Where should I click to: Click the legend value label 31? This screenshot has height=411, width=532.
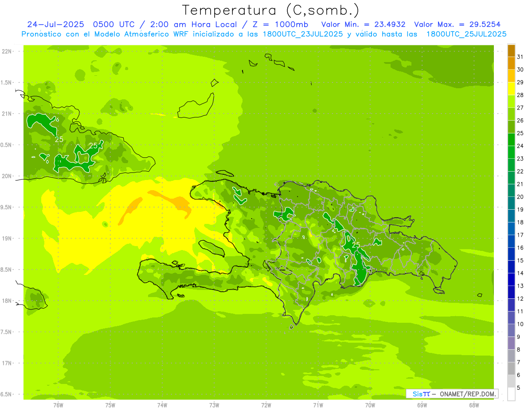point(520,57)
